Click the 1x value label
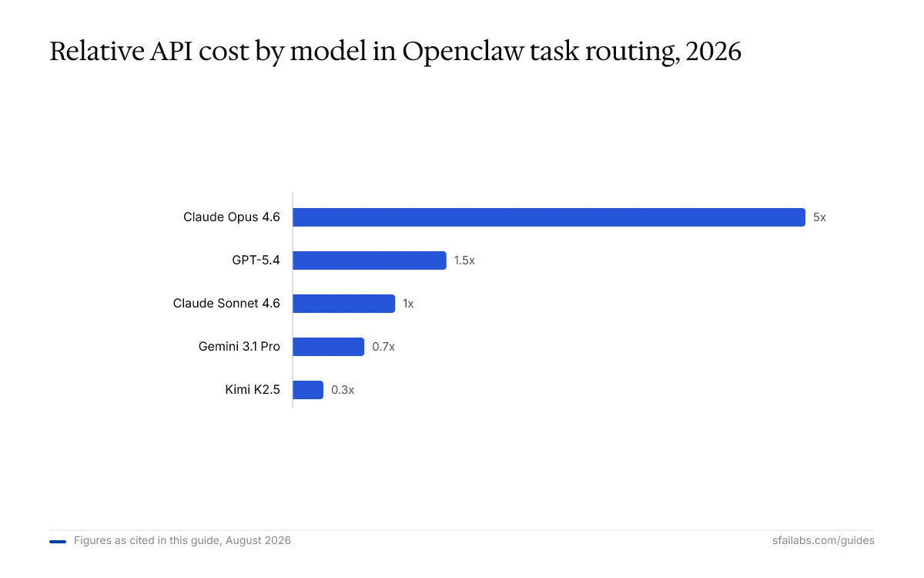This screenshot has height=578, width=924. 408,304
